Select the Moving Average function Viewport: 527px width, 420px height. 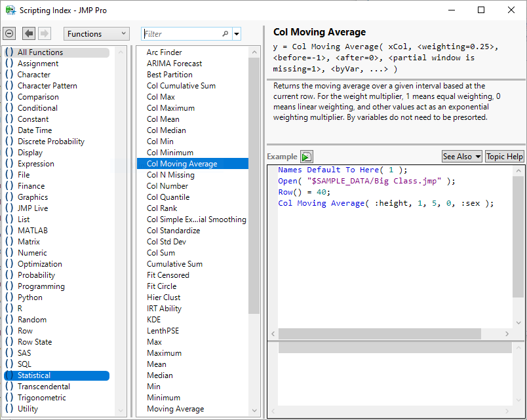(175, 409)
